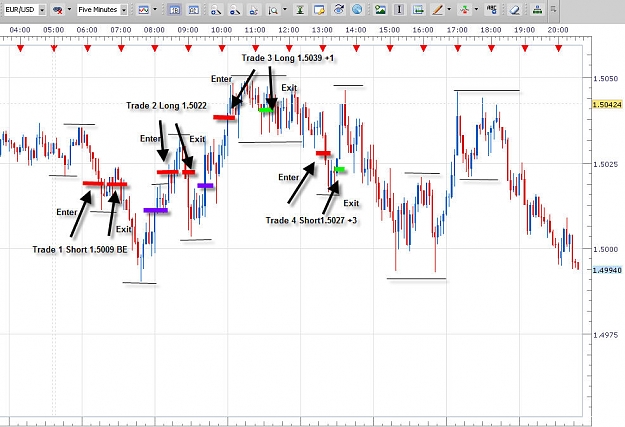Screen dimensions: 625x427
Task: Click the remove indicator icon with red X
Action: pyautogui.click(x=58, y=10)
